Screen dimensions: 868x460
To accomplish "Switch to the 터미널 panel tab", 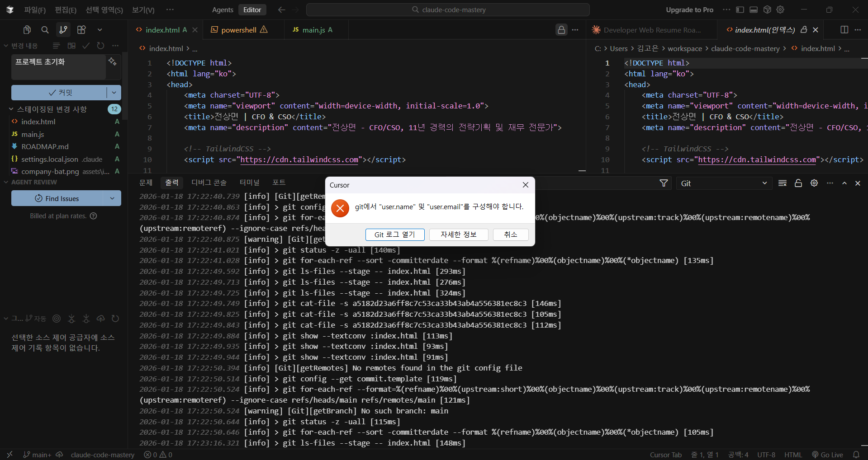I will (249, 183).
